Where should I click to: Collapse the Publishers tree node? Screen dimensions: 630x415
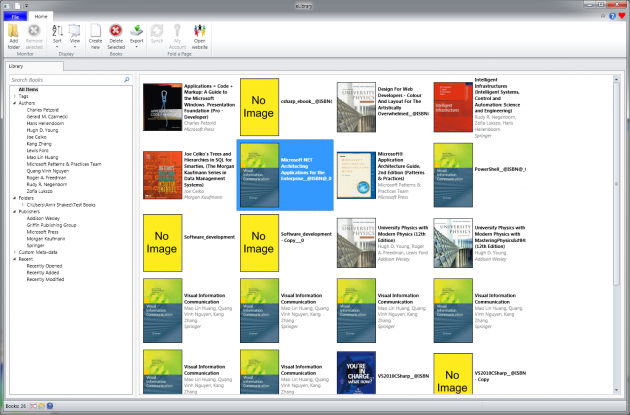[14, 211]
